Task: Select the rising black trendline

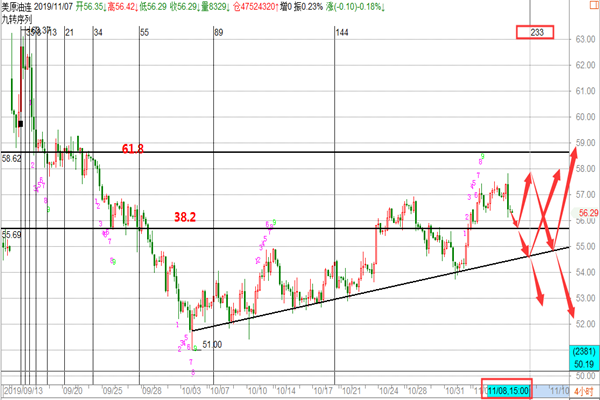Action: (x=380, y=288)
